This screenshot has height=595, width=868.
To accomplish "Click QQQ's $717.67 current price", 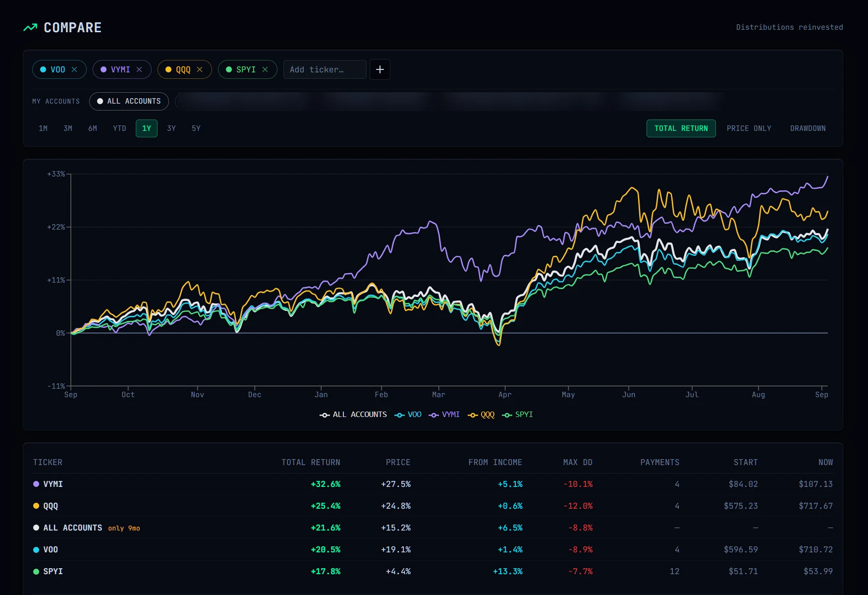I will click(x=815, y=506).
